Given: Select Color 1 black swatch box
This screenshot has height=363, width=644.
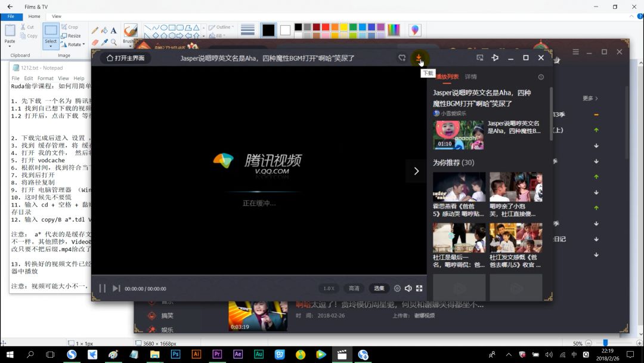Looking at the screenshot, I should [x=268, y=30].
